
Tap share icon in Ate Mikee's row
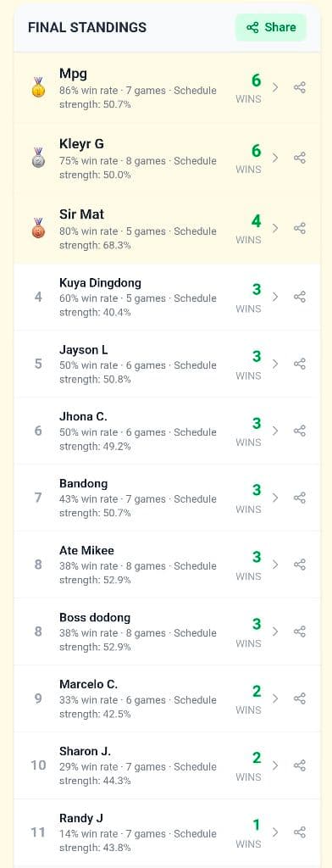pos(299,565)
